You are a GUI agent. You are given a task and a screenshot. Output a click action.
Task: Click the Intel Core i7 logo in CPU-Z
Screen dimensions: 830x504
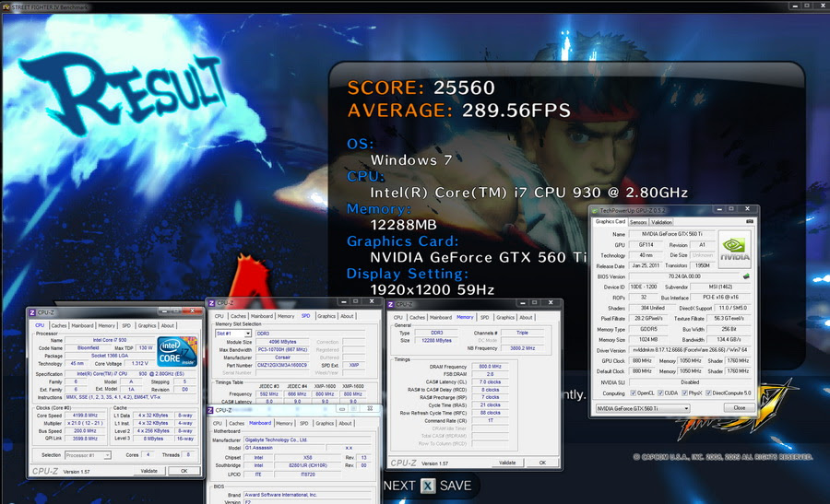[x=177, y=351]
